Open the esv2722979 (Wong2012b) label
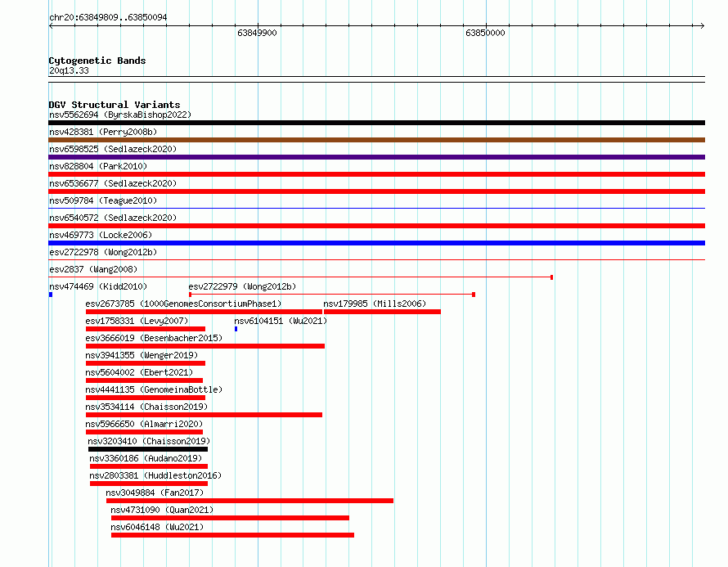This screenshot has height=567, width=728. (242, 286)
